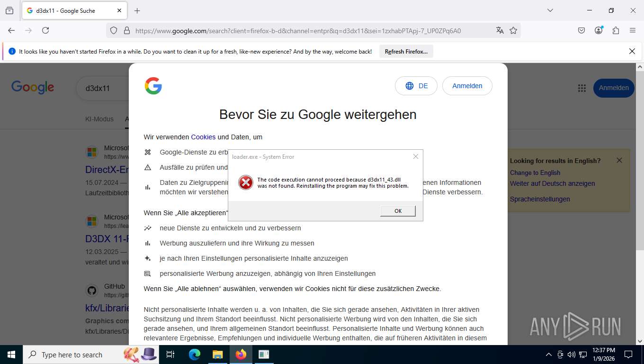
Task: Open Spracheinstellungen link
Action: tap(540, 199)
